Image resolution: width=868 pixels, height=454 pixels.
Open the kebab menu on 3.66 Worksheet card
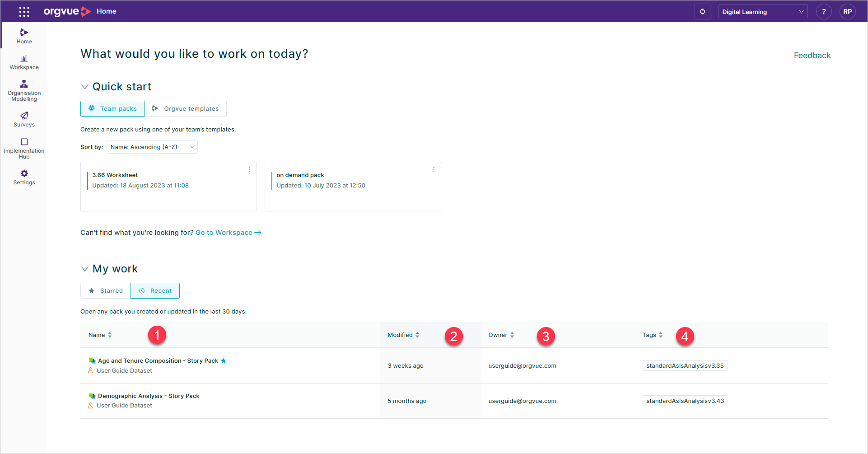[249, 169]
